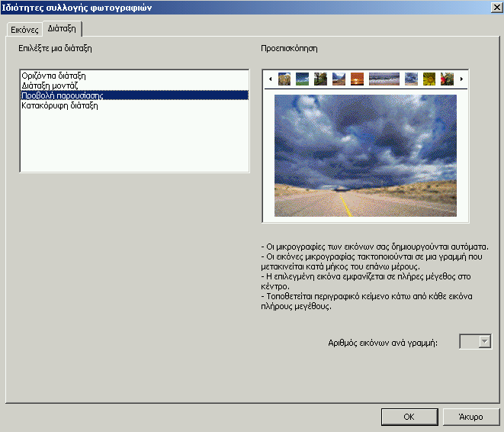Select Προβολή παρουσίασης layout
Viewport: 504px width, 432px height.
[x=134, y=95]
